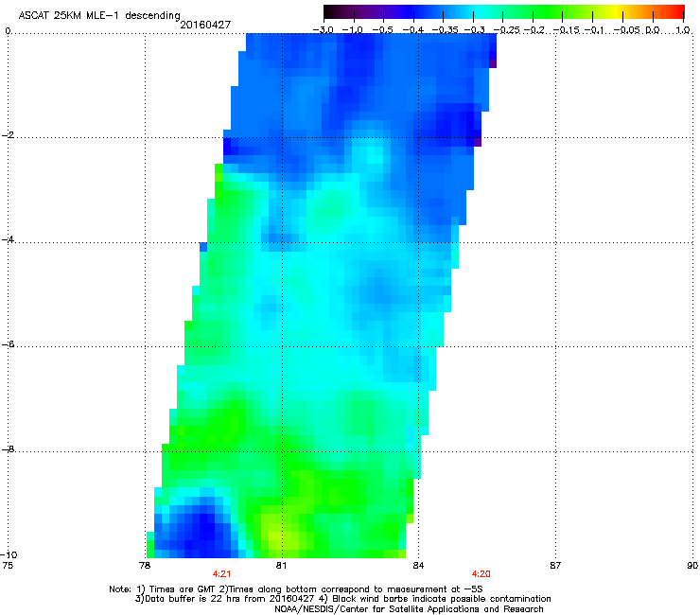Click the NOAA/NESDIS credit line
700x615 pixels.
(409, 609)
